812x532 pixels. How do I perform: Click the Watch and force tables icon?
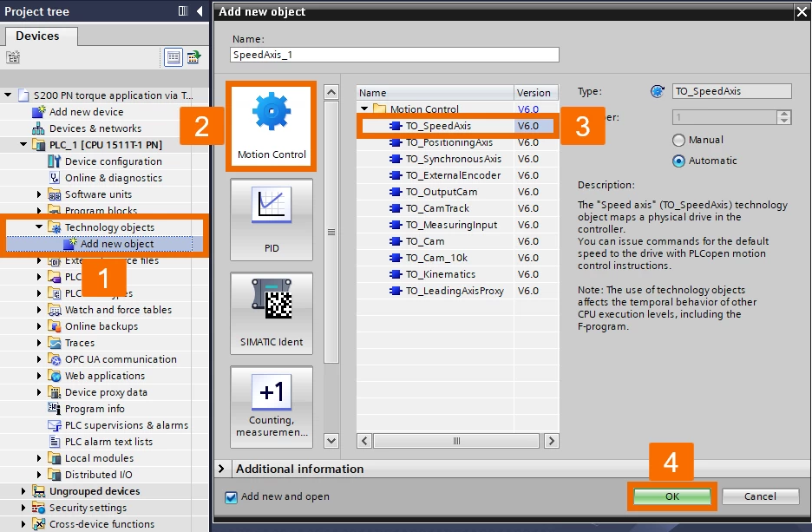pyautogui.click(x=55, y=310)
